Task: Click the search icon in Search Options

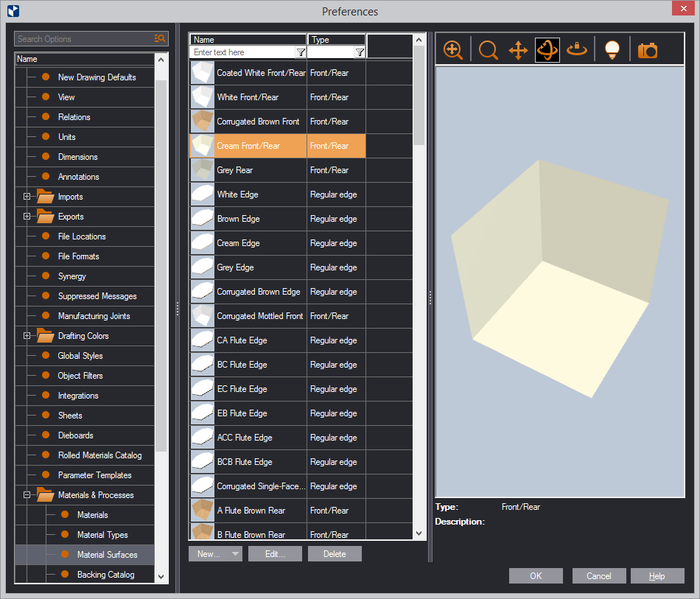Action: [x=160, y=39]
